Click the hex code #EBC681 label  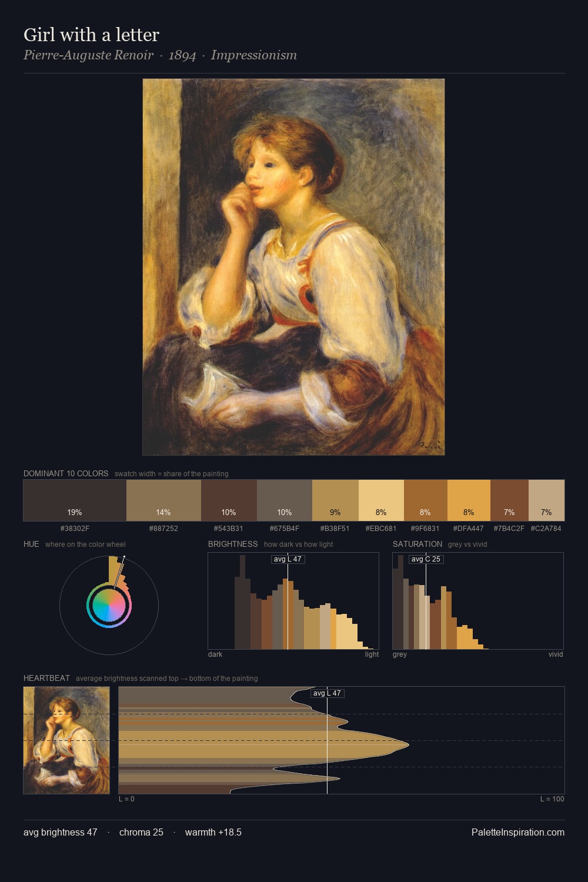pyautogui.click(x=381, y=529)
